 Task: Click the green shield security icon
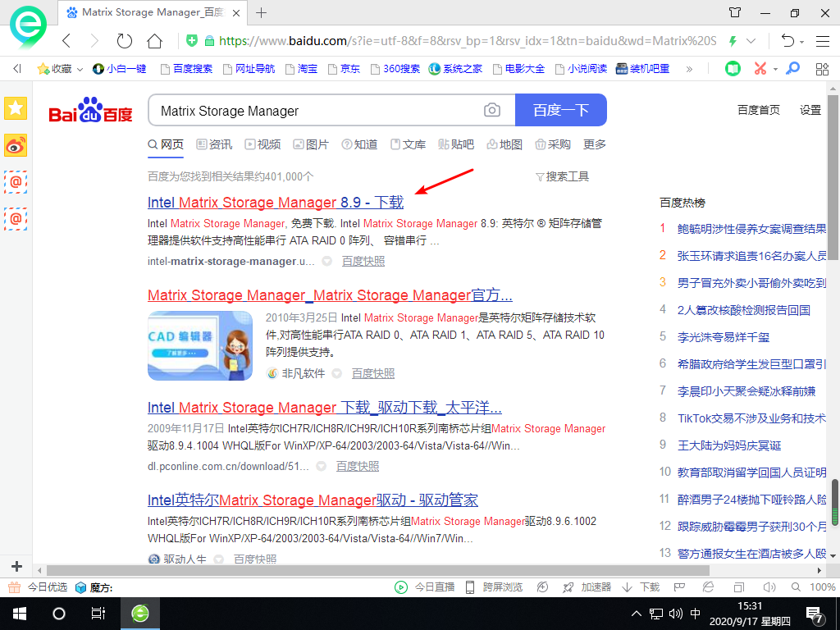coord(192,40)
